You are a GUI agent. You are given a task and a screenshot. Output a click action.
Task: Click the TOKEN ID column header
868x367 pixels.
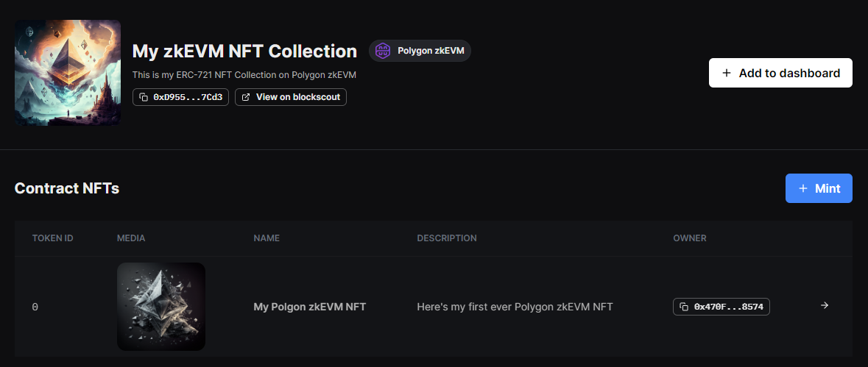coord(52,238)
